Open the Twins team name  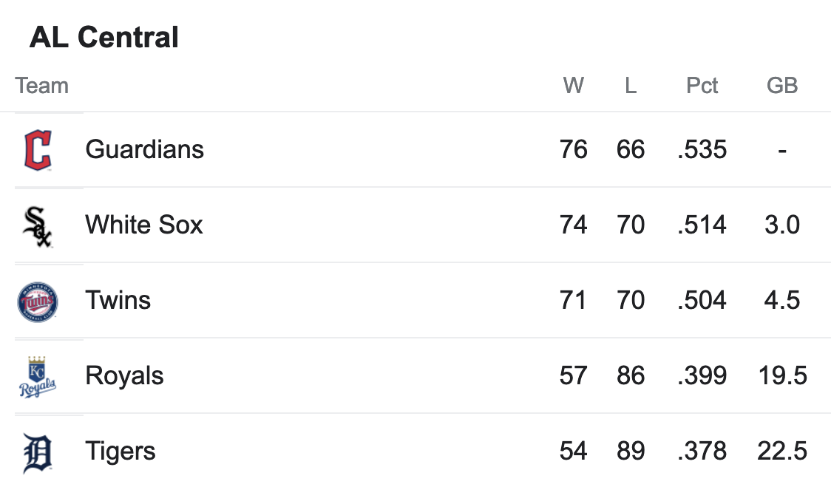coord(118,300)
